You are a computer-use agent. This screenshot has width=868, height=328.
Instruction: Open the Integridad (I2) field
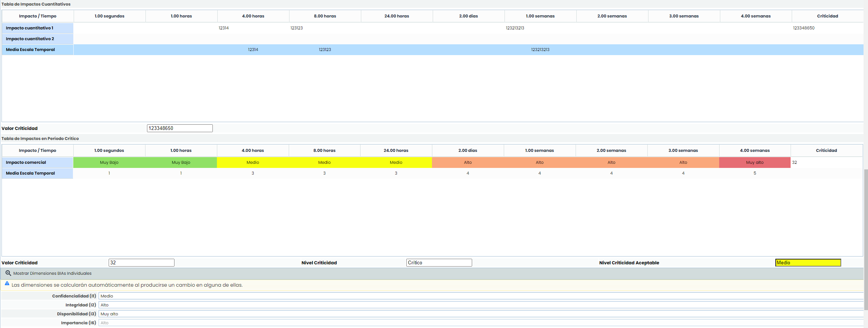481,305
